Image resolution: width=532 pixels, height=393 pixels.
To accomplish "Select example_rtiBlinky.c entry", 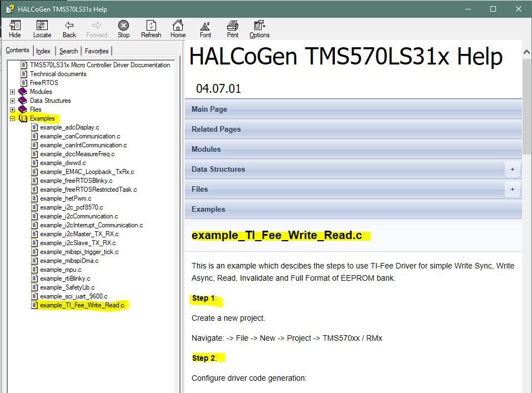I will pyautogui.click(x=65, y=278).
